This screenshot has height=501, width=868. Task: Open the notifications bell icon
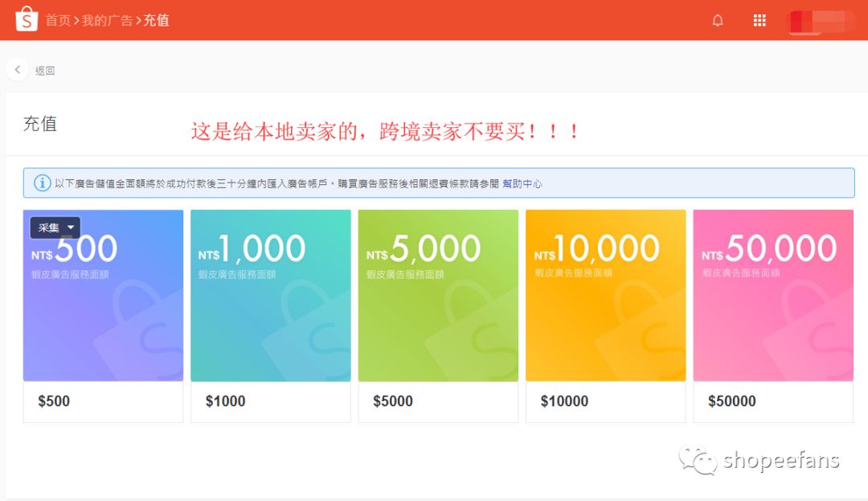coord(718,19)
